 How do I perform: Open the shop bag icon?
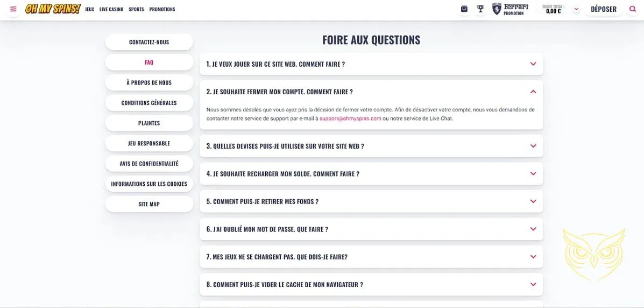pos(464,9)
